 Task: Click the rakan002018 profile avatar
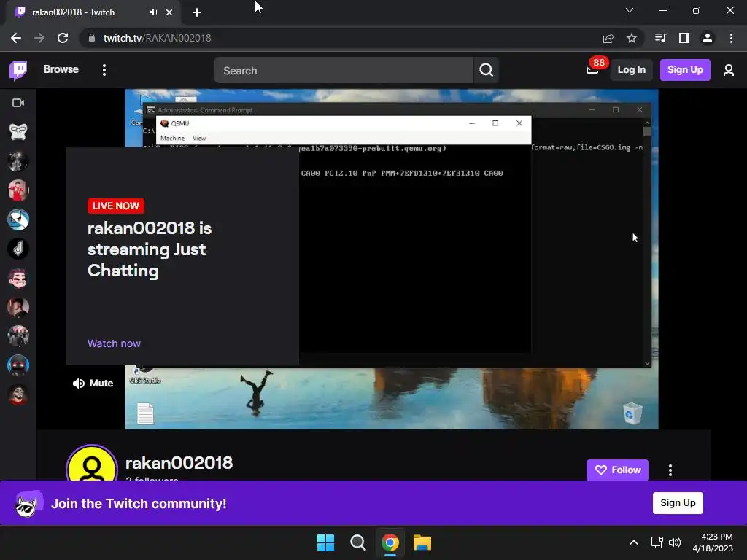[x=91, y=464]
